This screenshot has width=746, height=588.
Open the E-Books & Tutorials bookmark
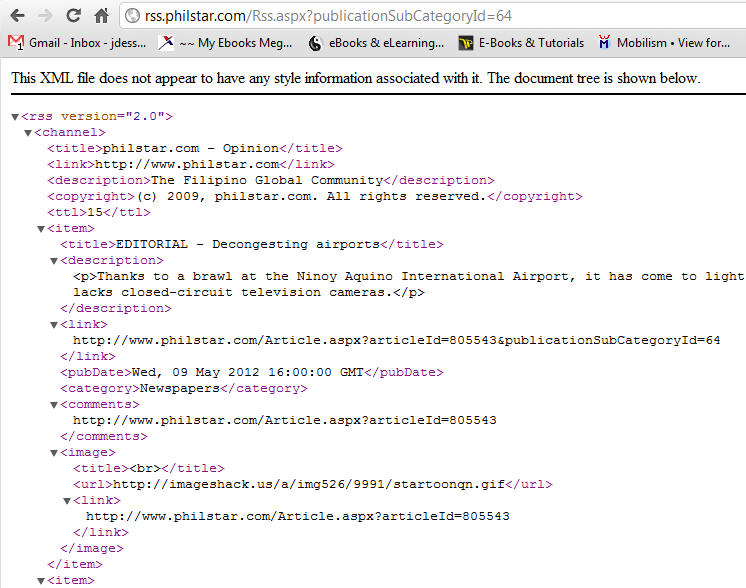click(x=521, y=43)
